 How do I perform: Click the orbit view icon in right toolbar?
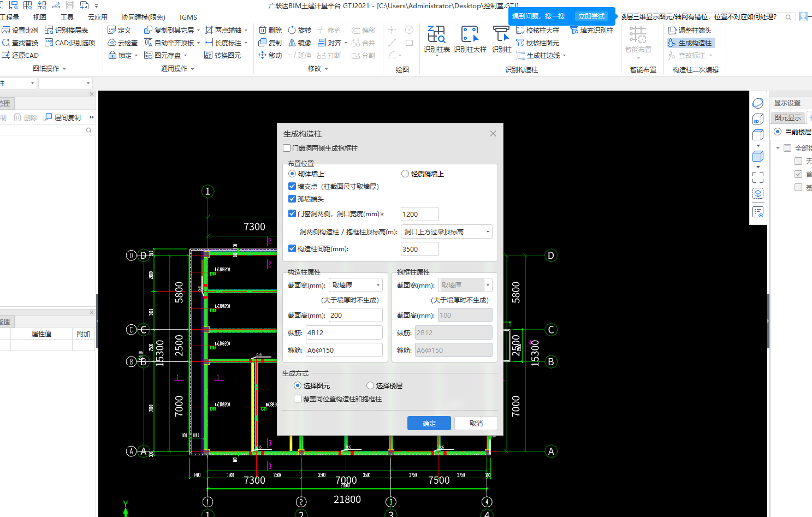758,103
